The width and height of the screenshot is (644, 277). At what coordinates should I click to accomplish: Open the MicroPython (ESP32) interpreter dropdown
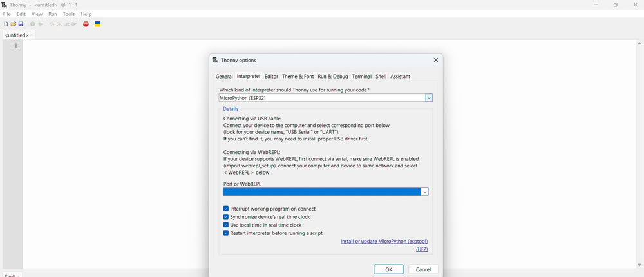coord(429,98)
